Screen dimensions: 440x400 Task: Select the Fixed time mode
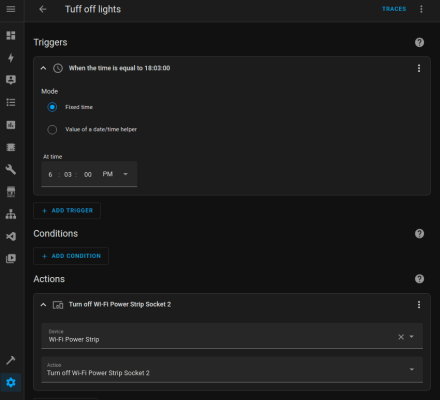(x=52, y=107)
